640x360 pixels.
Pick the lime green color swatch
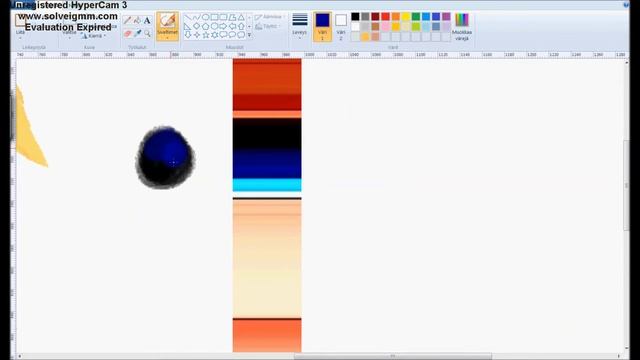(x=416, y=27)
